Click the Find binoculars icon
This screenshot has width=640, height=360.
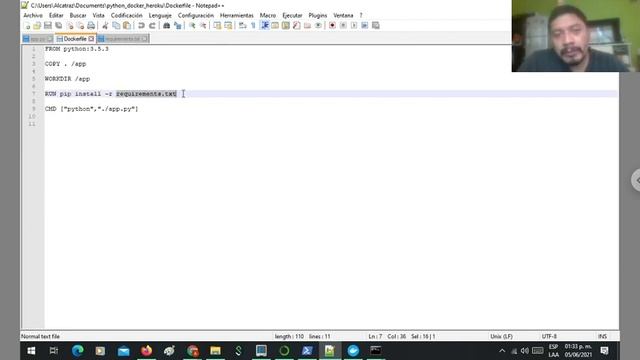pos(167,26)
